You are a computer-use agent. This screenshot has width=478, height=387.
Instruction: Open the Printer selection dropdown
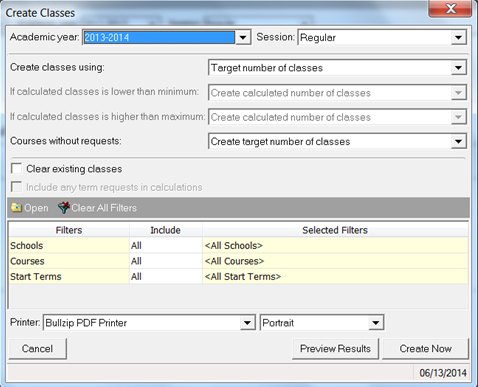tap(247, 323)
